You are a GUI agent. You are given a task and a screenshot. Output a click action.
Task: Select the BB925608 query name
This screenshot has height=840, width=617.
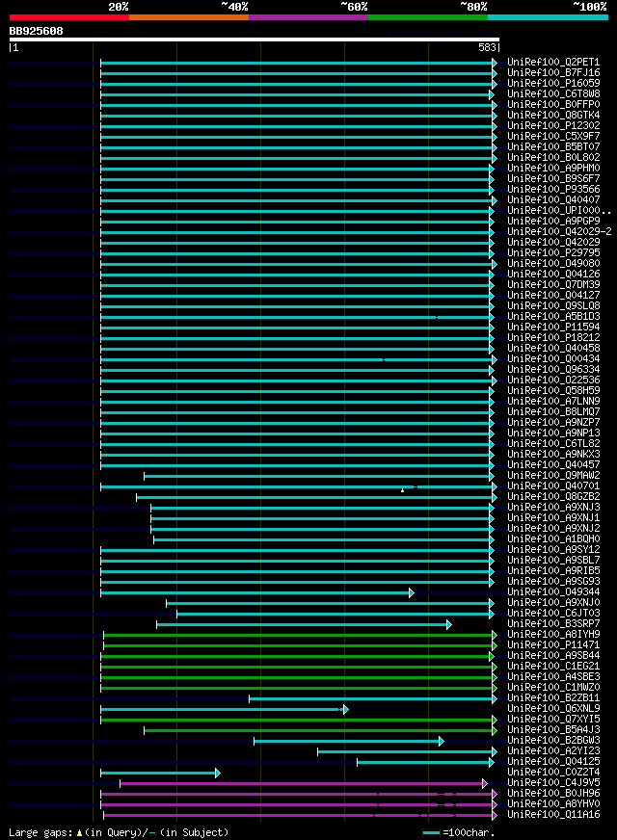coord(36,31)
